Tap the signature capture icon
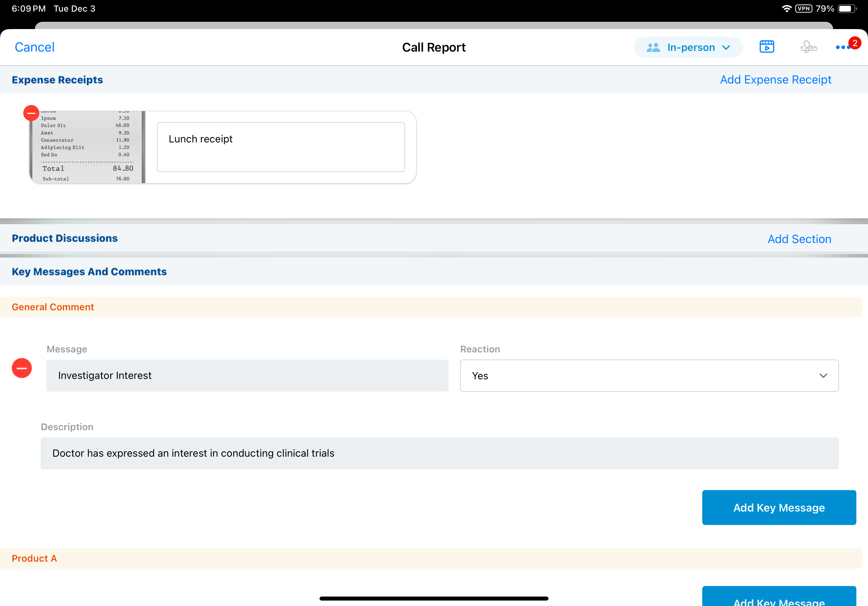The height and width of the screenshot is (606, 868). click(808, 47)
